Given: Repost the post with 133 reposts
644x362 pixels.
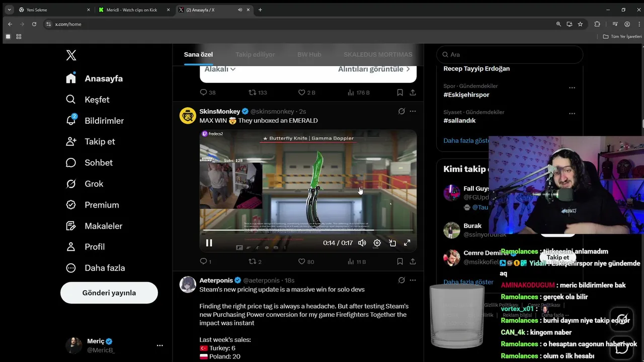Looking at the screenshot, I should pyautogui.click(x=258, y=93).
